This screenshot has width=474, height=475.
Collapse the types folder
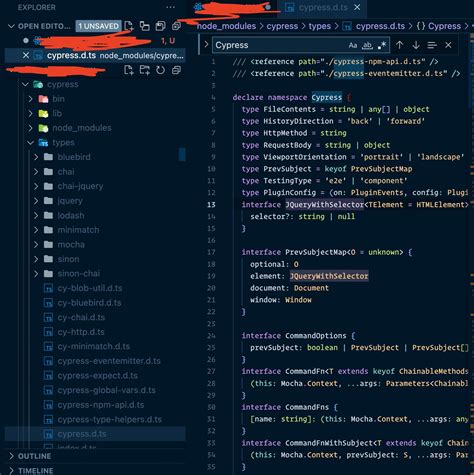click(31, 143)
